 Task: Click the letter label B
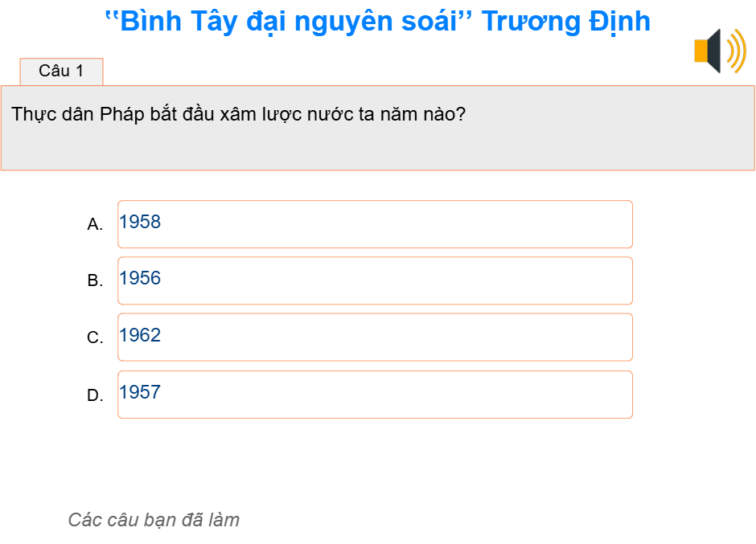pyautogui.click(x=96, y=282)
